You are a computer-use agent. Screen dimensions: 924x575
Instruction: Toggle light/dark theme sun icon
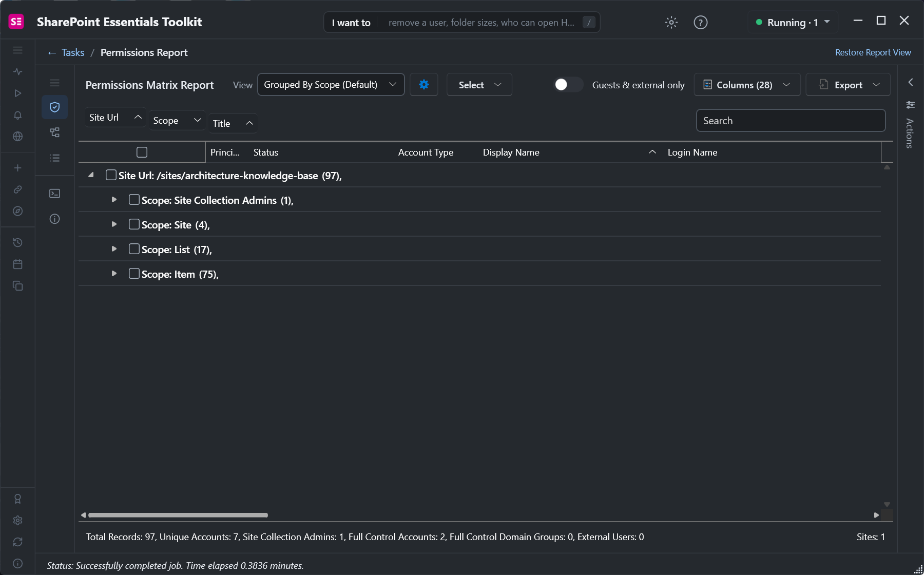pos(671,23)
